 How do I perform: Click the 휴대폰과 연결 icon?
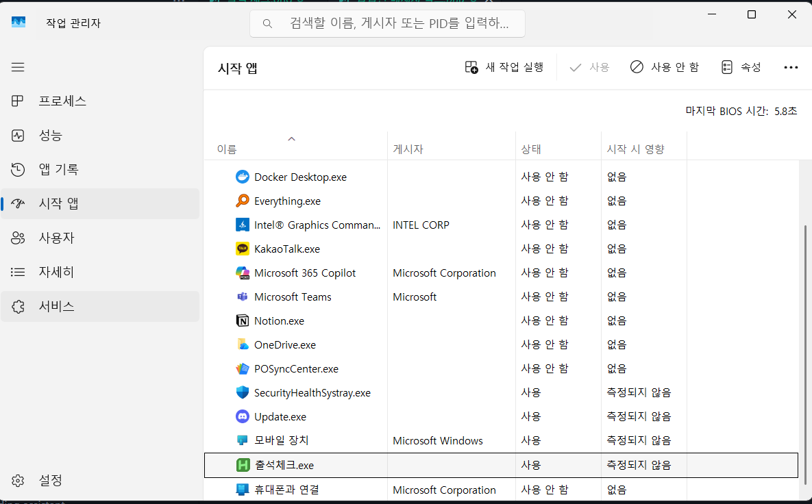coord(243,489)
